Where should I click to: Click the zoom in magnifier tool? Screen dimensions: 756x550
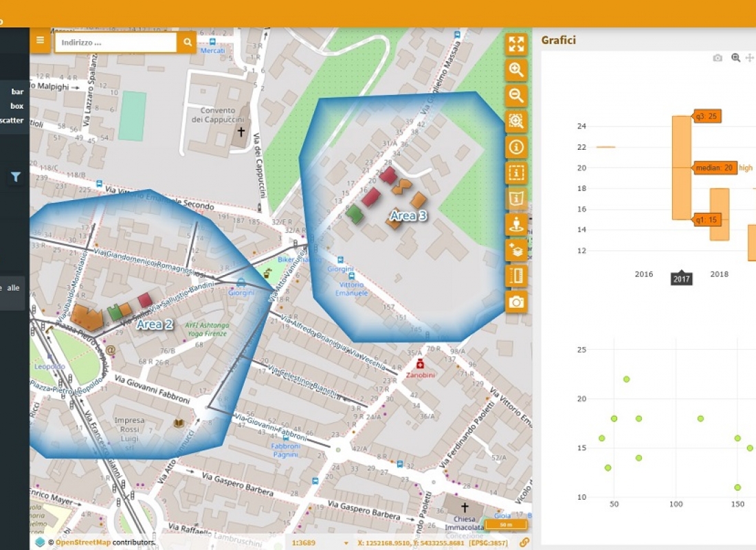tap(516, 70)
